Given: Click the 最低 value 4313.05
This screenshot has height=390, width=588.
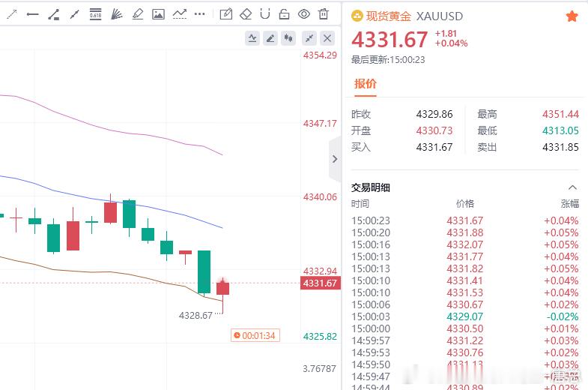Looking at the screenshot, I should pyautogui.click(x=560, y=130).
